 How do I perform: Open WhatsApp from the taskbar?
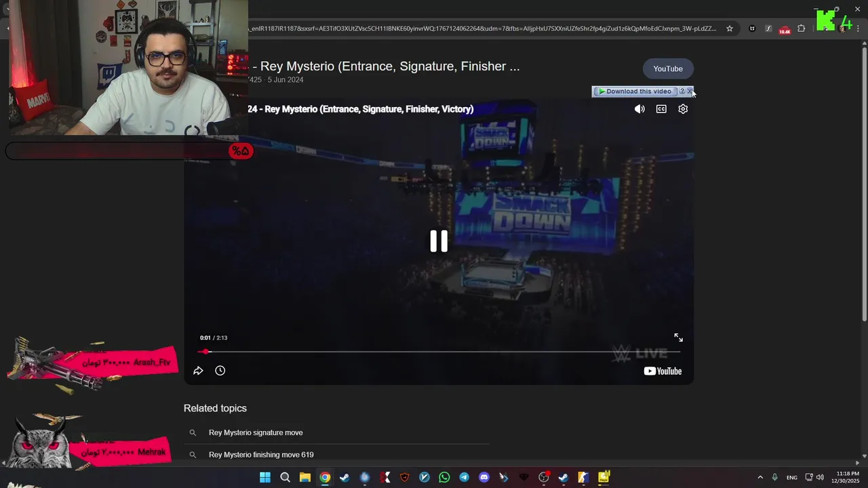(444, 477)
